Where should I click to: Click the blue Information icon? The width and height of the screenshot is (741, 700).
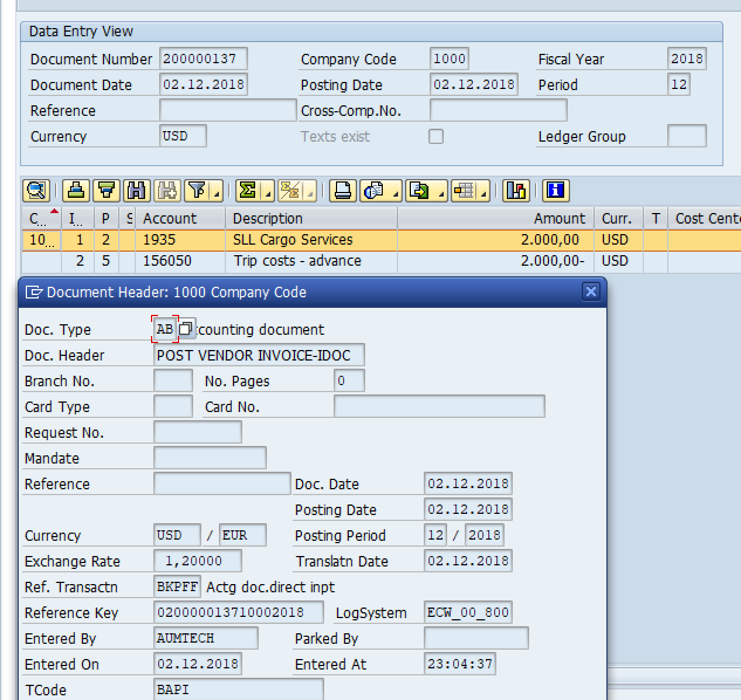coord(555,191)
